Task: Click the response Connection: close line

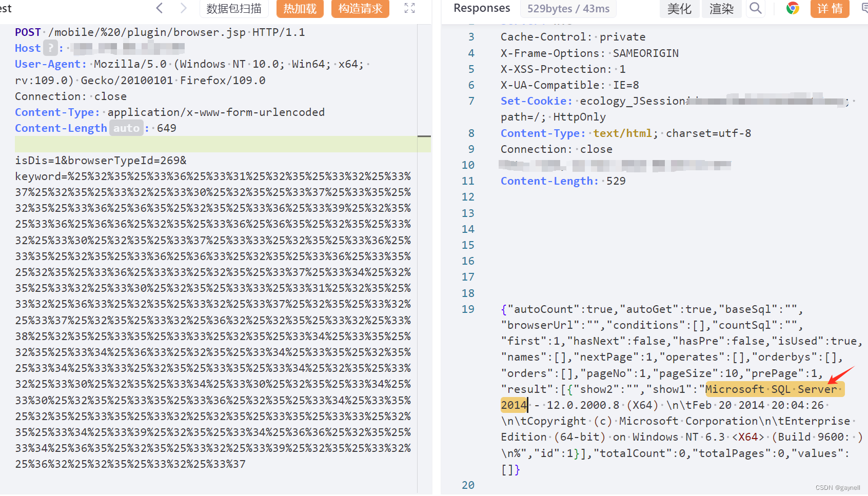Action: coord(557,149)
